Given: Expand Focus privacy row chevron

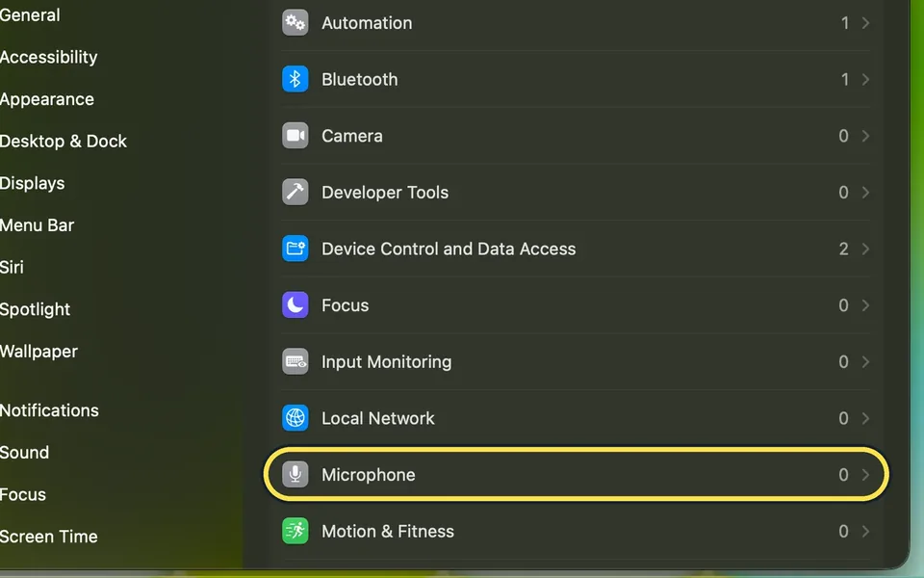Looking at the screenshot, I should [865, 305].
